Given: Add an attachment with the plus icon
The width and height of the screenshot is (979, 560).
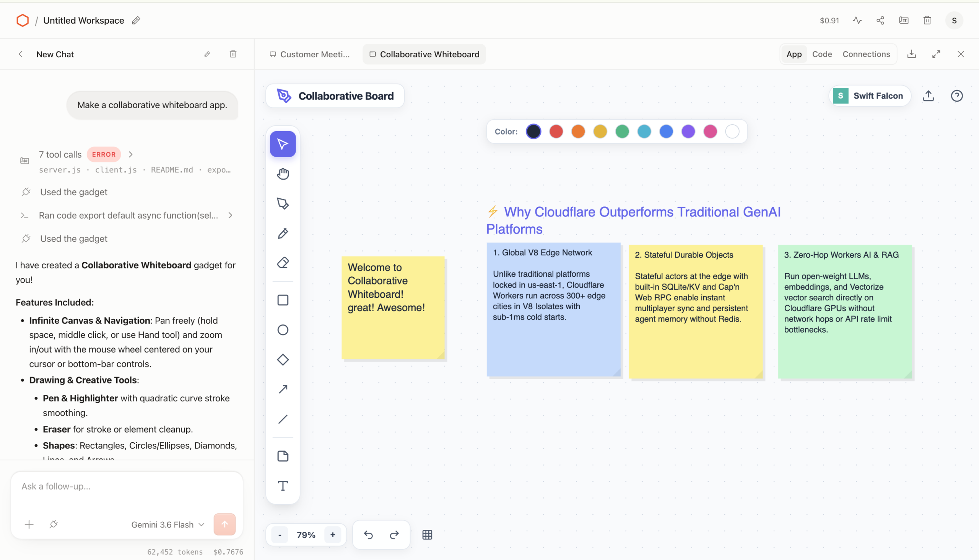Looking at the screenshot, I should point(29,524).
